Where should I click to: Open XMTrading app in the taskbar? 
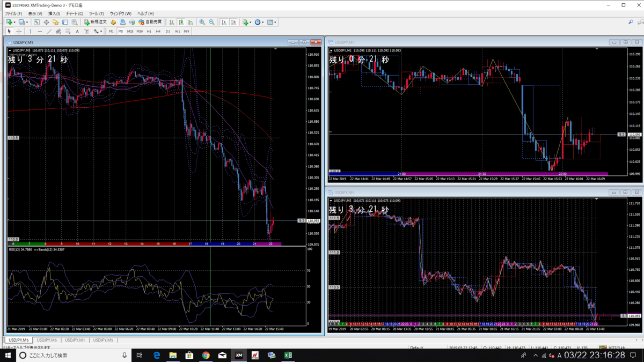239,355
